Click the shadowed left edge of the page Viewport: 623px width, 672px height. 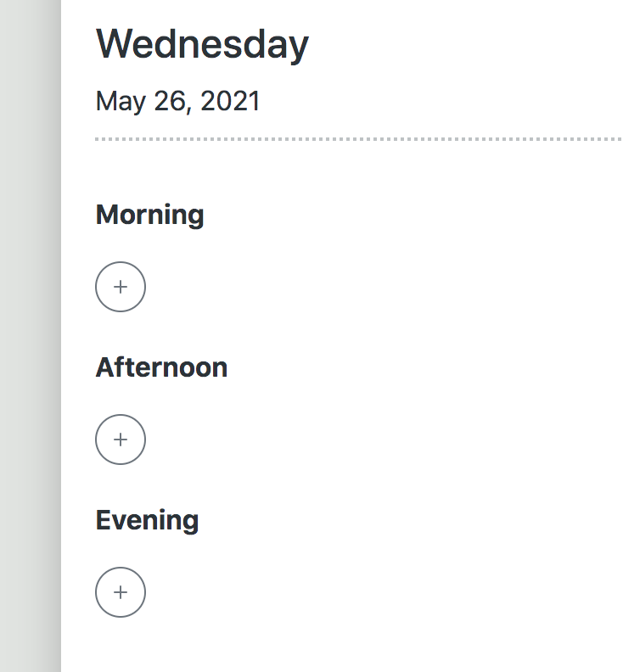(56, 339)
